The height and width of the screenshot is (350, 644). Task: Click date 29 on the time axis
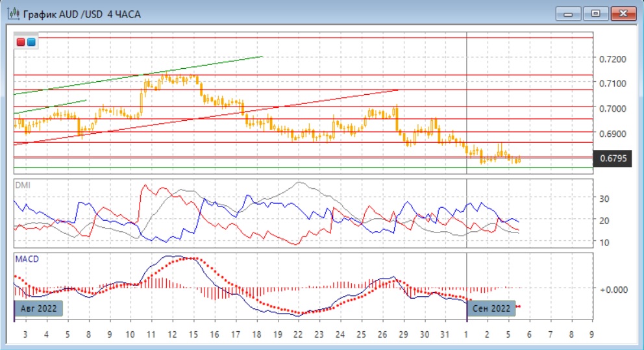[x=404, y=335]
